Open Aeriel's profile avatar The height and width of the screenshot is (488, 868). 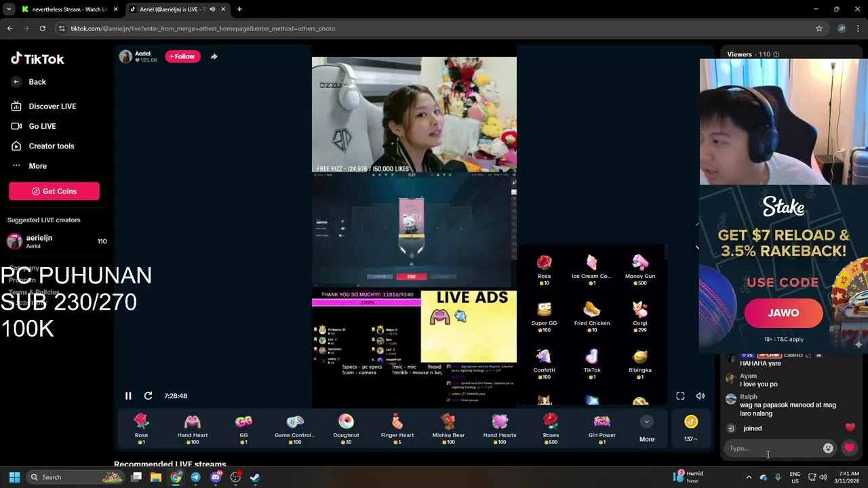(x=125, y=57)
